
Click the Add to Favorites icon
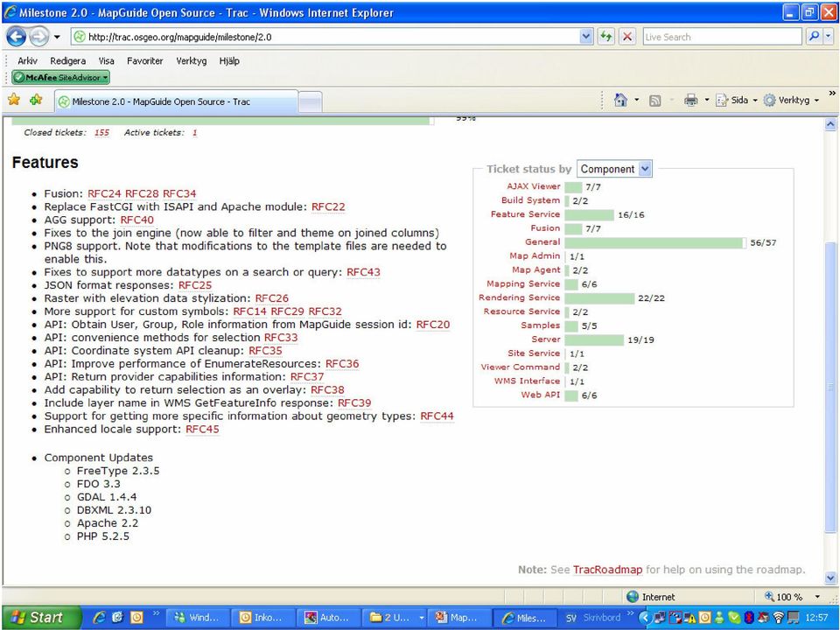pos(36,100)
